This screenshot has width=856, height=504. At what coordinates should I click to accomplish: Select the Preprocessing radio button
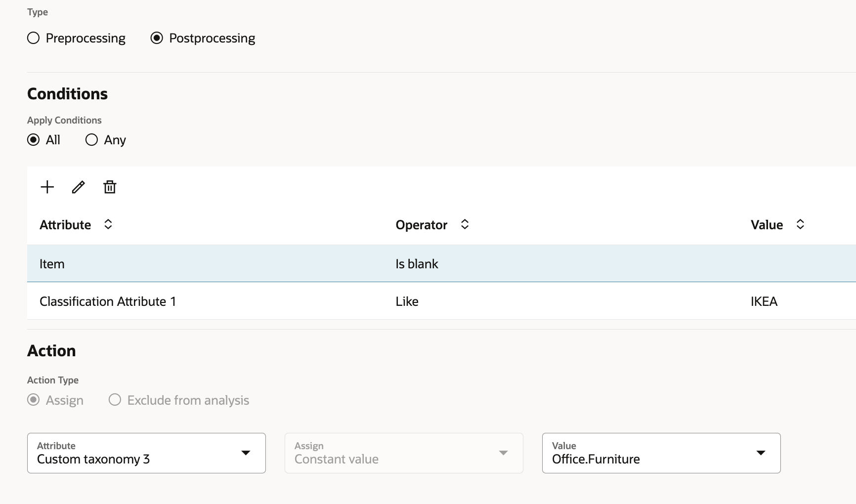[34, 38]
